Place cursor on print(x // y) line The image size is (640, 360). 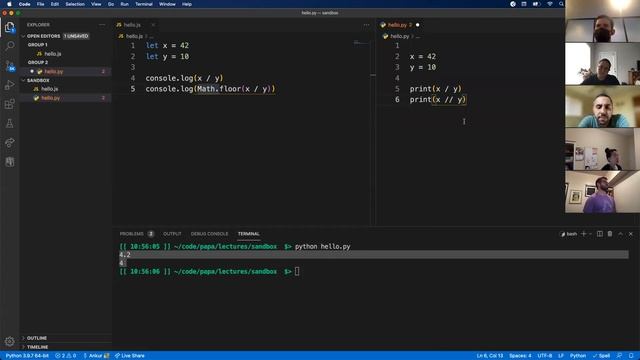pyautogui.click(x=438, y=100)
